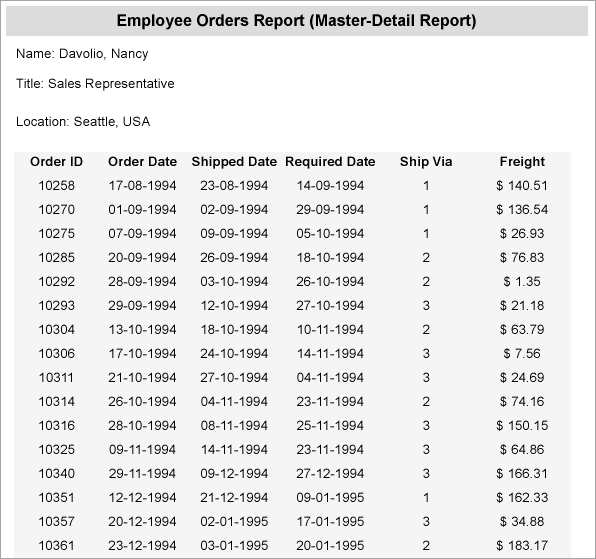Click the Employee Orders Report title

pyautogui.click(x=296, y=21)
